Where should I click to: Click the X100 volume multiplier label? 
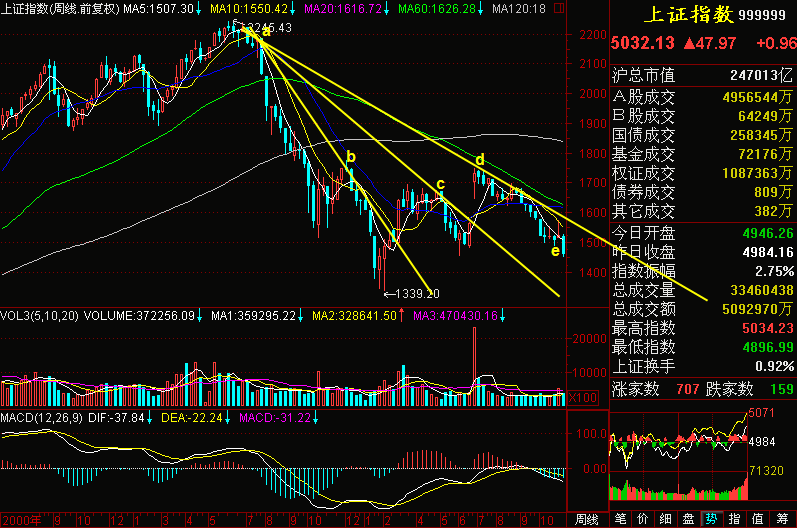[583, 397]
